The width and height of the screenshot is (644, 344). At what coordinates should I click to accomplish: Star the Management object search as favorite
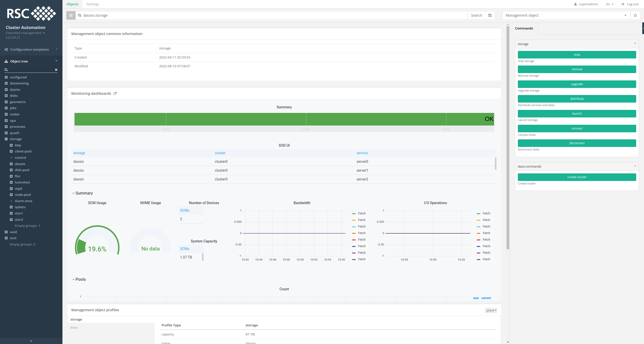click(635, 15)
